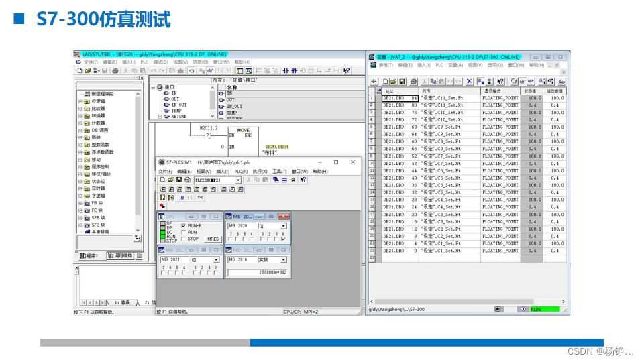Click the monitor variable glasses icon in VAT toolbar
This screenshot has width=644, height=362.
(x=522, y=82)
